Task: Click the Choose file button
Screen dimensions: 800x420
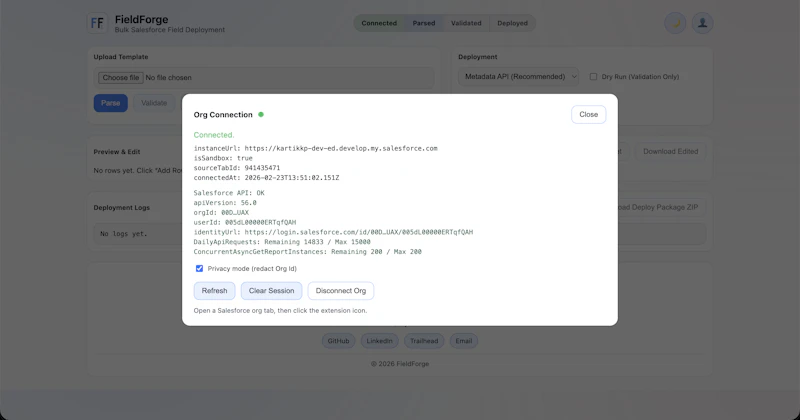Action: tap(120, 78)
